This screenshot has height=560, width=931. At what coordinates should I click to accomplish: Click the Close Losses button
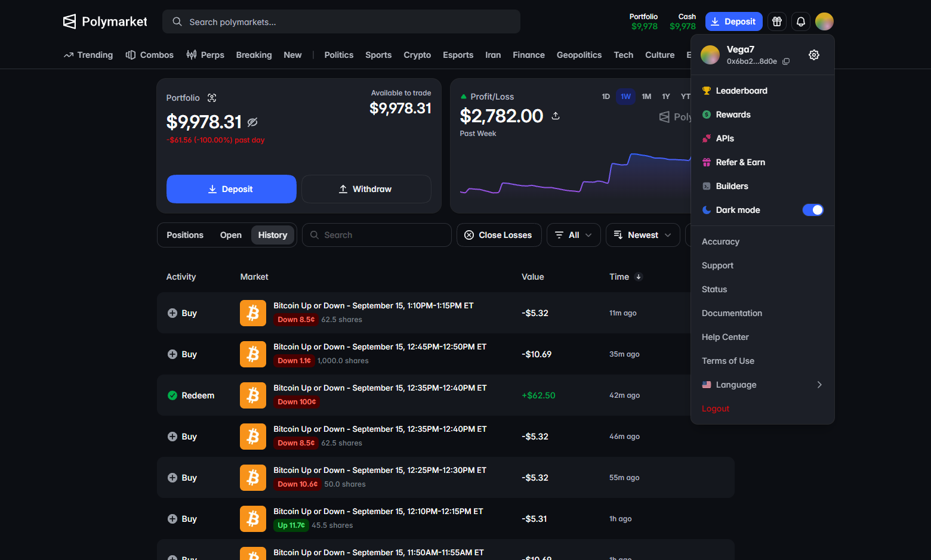499,235
